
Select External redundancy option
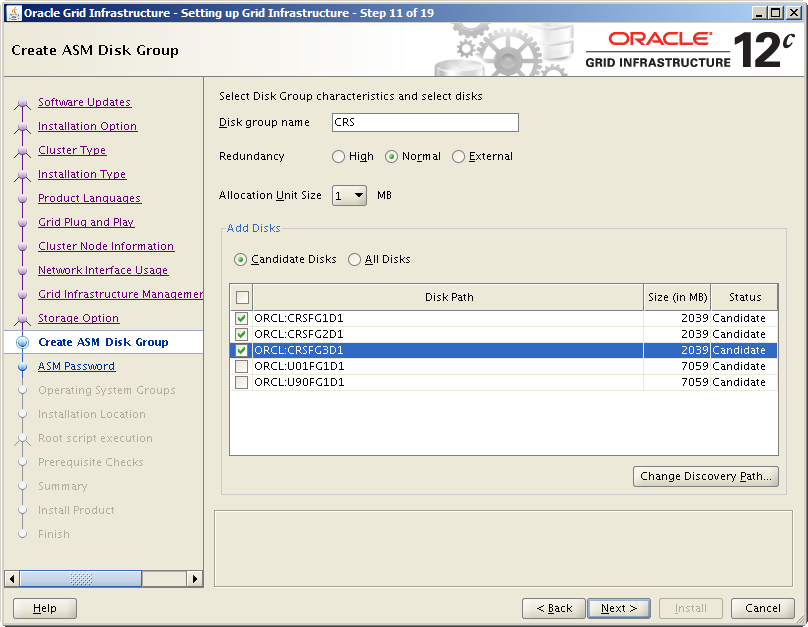click(x=459, y=157)
